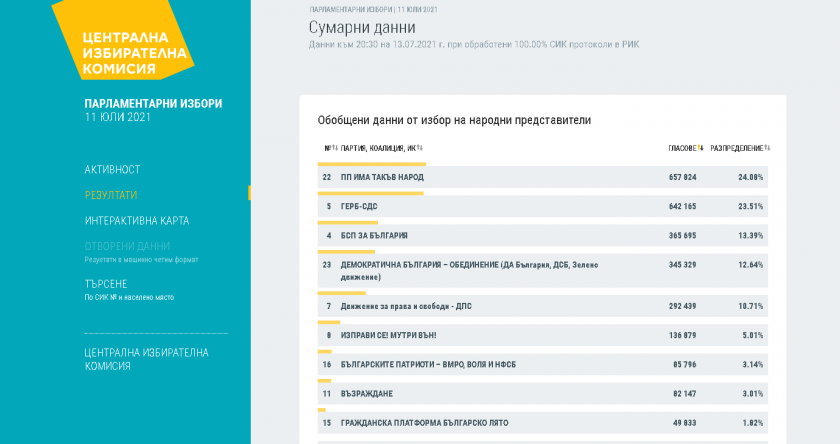Click vote count 82 147
This screenshot has width=840, height=444.
click(x=685, y=394)
